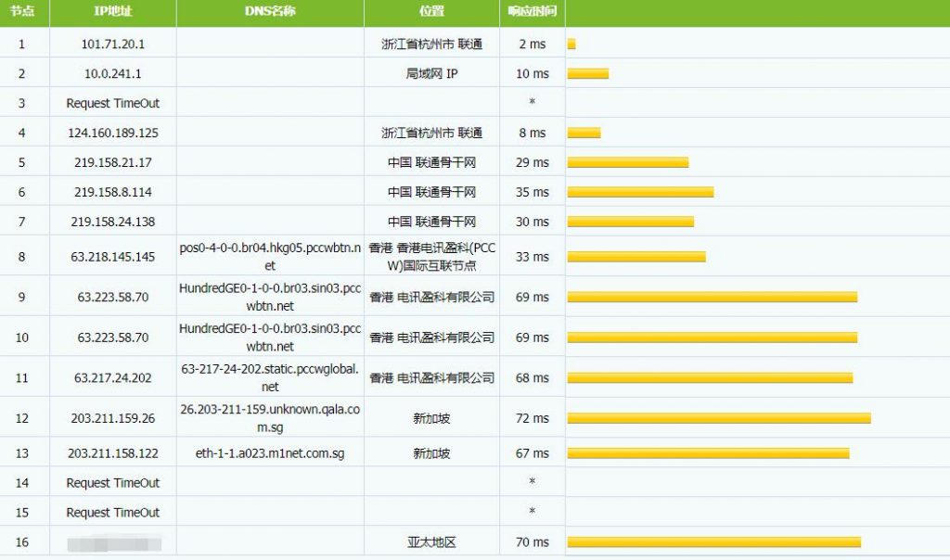Click the 29 ms response time
Viewport: 950px width, 560px height.
[x=532, y=163]
